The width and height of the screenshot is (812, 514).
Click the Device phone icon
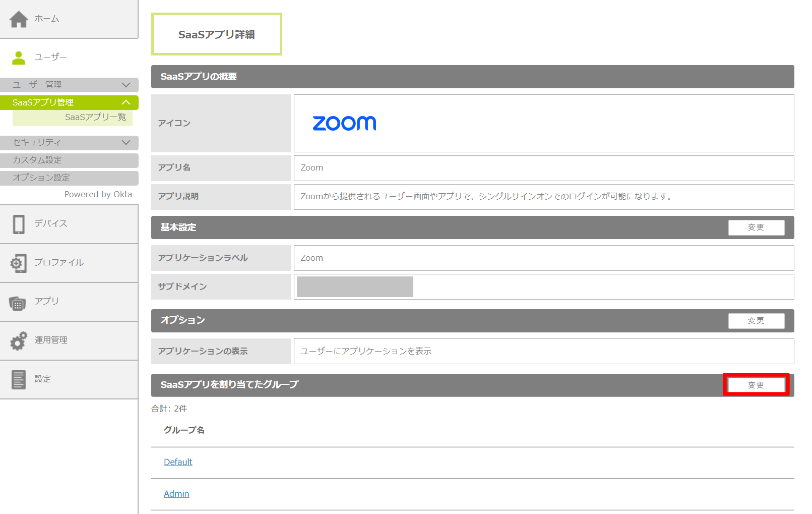(19, 224)
